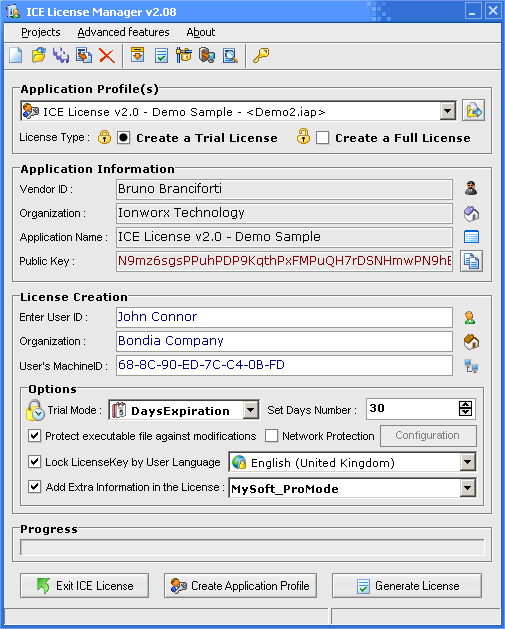
Task: Click the Set Days Number field showing 30
Action: 412,409
